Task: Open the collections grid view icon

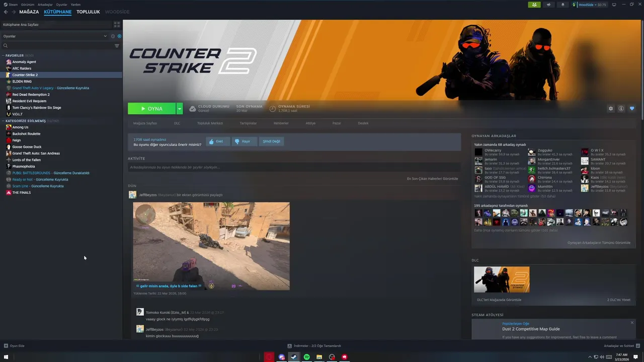Action: click(117, 24)
